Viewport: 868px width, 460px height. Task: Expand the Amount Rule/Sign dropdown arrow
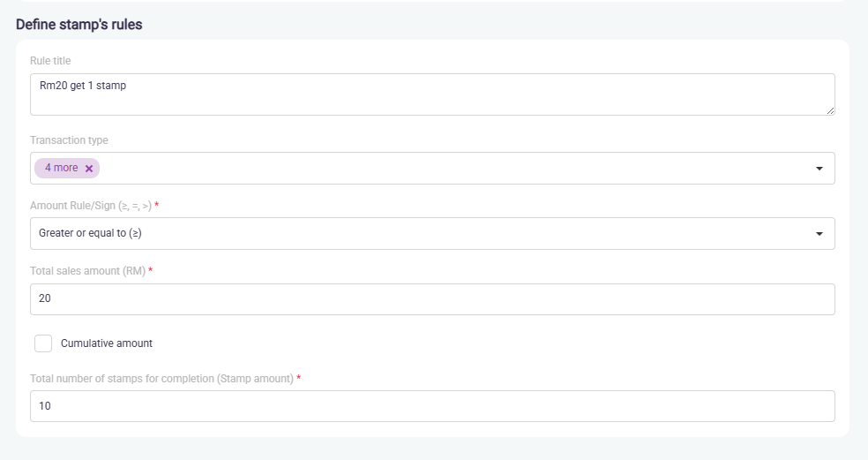(x=819, y=234)
